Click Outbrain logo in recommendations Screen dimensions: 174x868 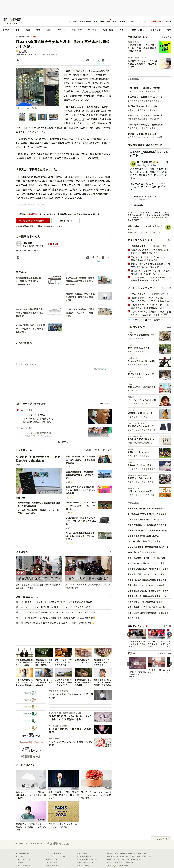coord(100,369)
